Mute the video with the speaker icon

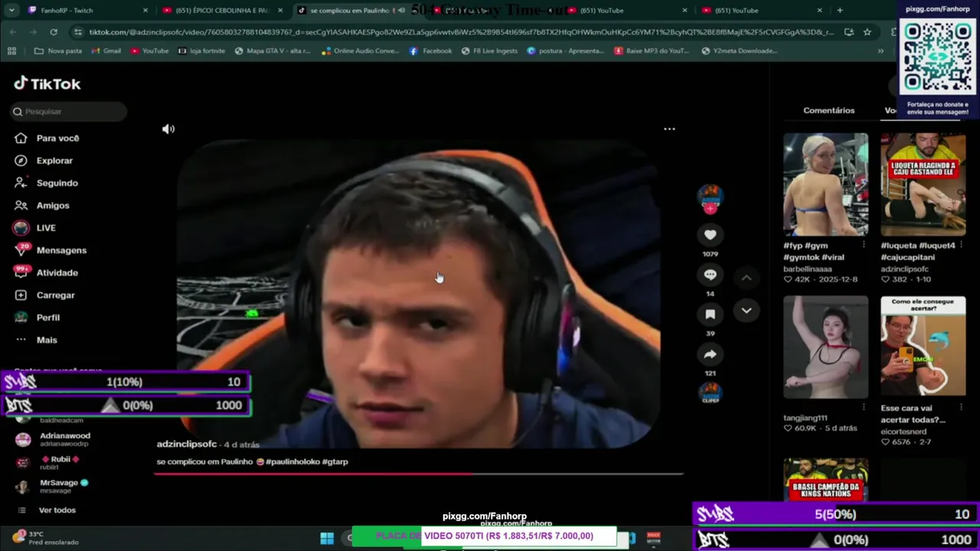[168, 129]
